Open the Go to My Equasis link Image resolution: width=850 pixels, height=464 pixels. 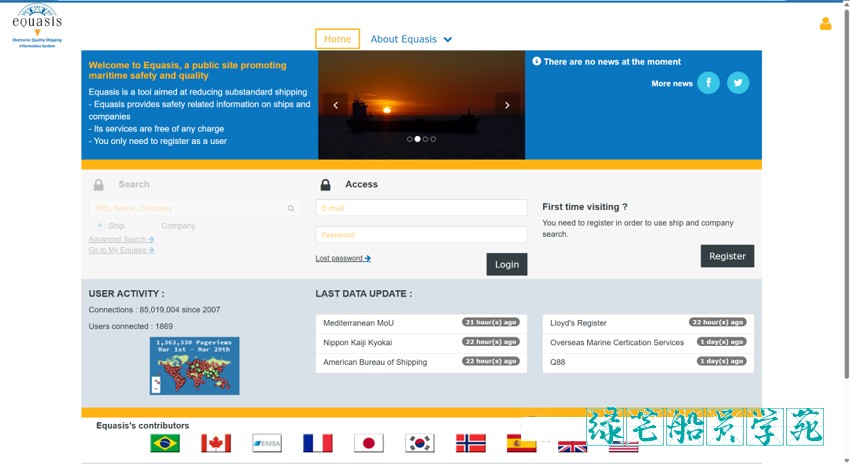[x=121, y=250]
